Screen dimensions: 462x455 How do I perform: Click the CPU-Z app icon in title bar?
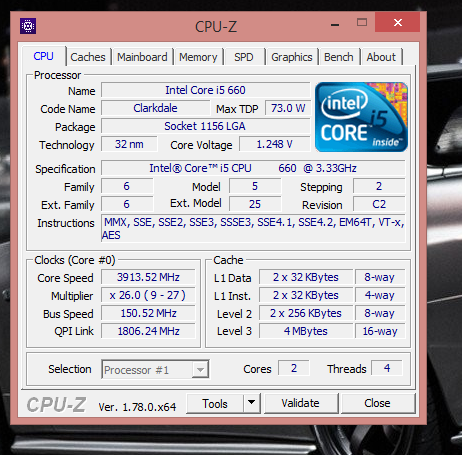point(28,26)
